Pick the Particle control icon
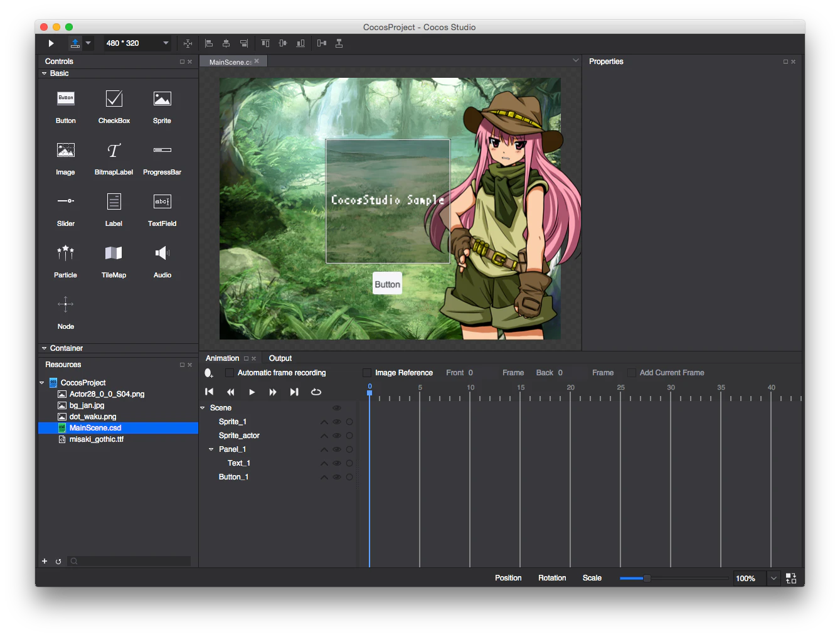This screenshot has width=840, height=637. 65,253
